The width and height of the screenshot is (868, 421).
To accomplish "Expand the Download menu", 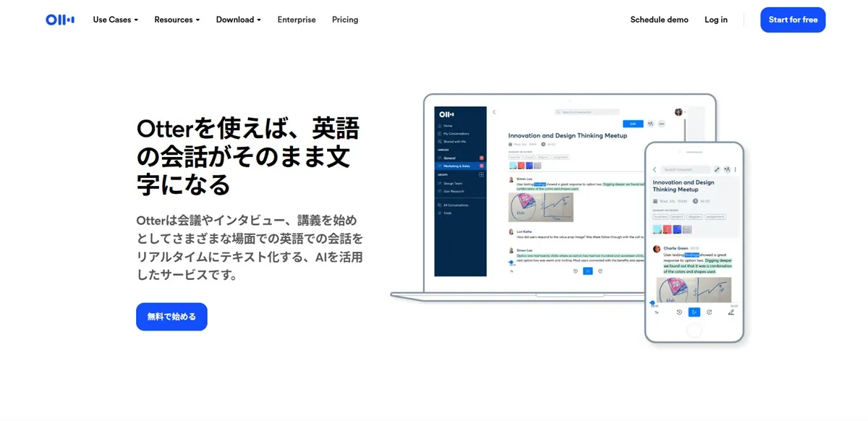I will coord(239,20).
